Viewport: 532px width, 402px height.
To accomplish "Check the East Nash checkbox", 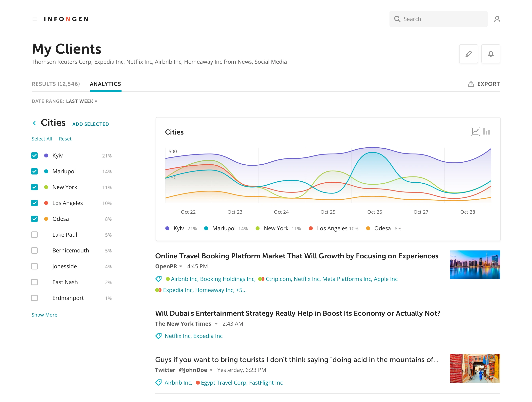I will (x=34, y=282).
